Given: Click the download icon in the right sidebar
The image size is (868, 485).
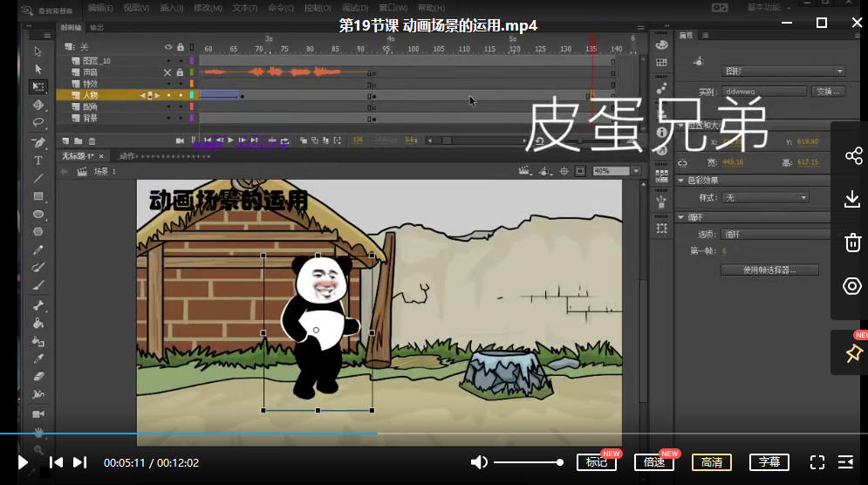Looking at the screenshot, I should [x=853, y=200].
